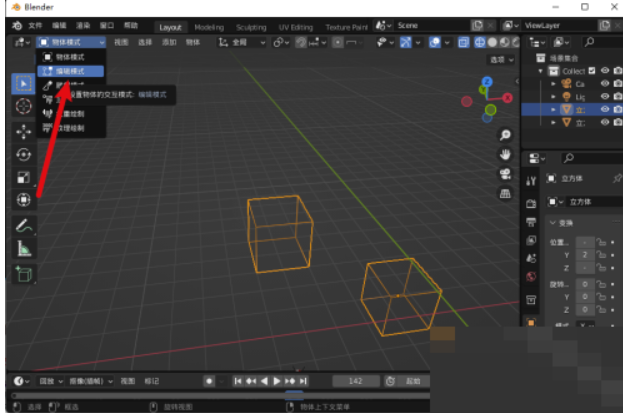This screenshot has height=413, width=623.
Task: Select the Move tool
Action: pyautogui.click(x=23, y=132)
